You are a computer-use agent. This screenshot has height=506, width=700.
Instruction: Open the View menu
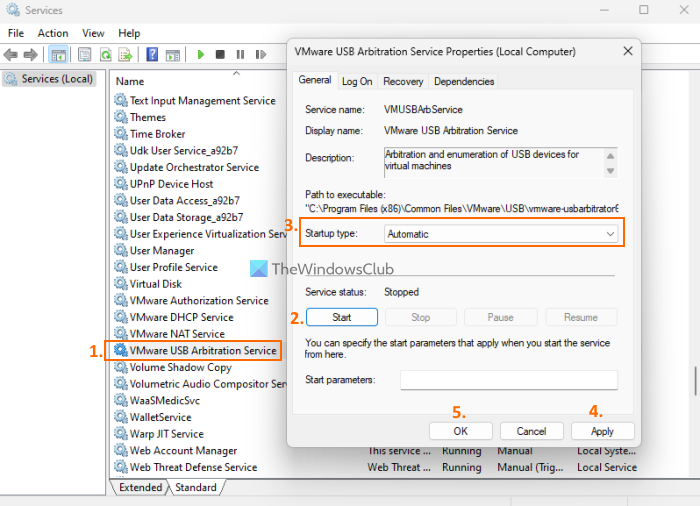coord(93,33)
